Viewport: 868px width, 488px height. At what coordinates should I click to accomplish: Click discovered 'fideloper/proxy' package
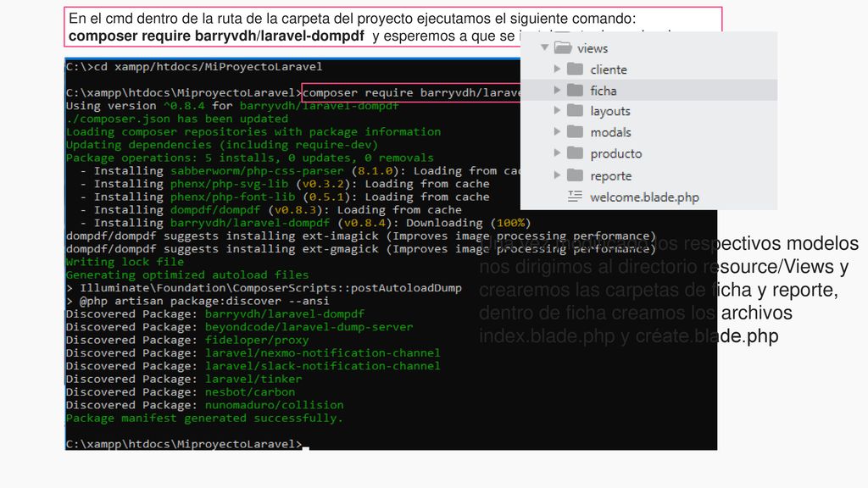coord(257,340)
